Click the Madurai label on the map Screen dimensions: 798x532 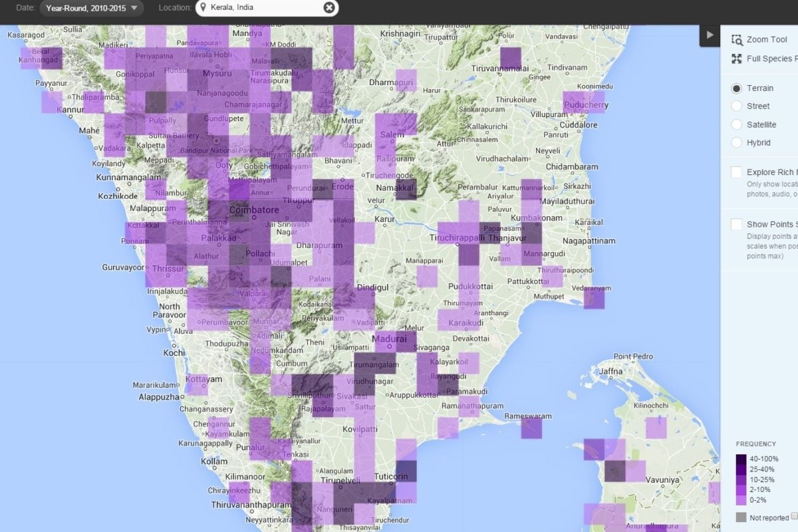pos(389,338)
